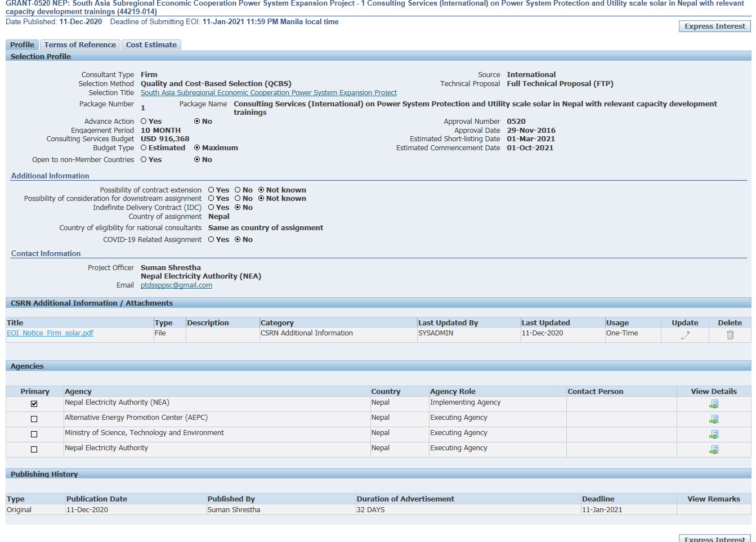Click the Suman Shrestha project officer name

[171, 267]
